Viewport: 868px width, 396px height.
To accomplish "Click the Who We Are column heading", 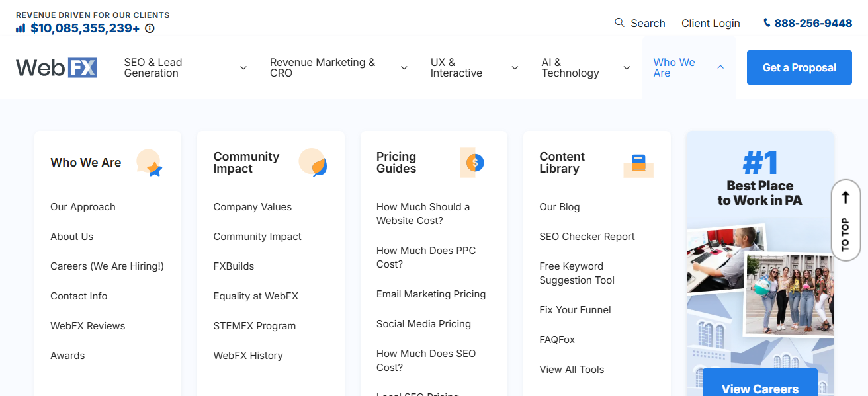I will pos(86,163).
